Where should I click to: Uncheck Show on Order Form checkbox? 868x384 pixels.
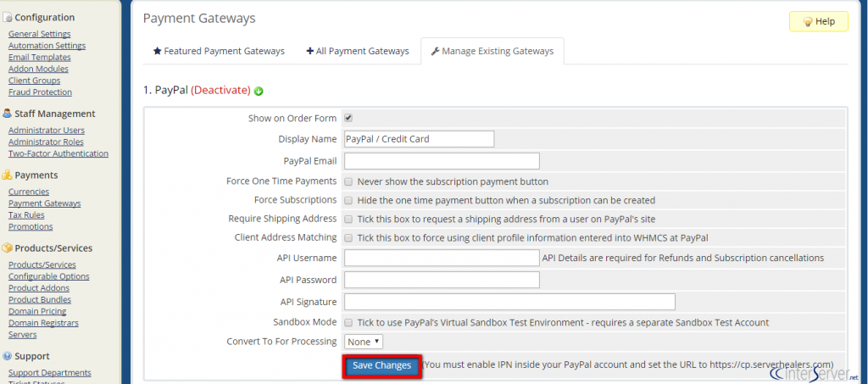348,118
